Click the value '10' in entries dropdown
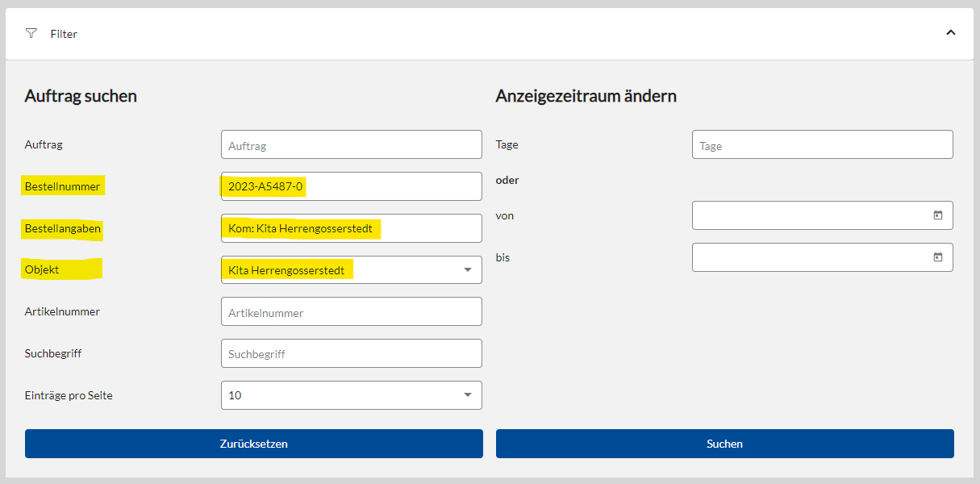This screenshot has height=484, width=980. pyautogui.click(x=235, y=395)
